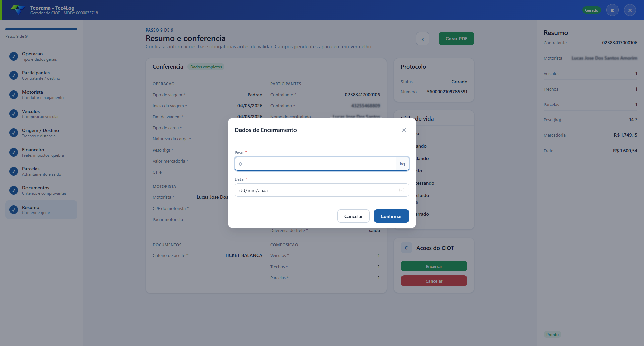
Task: Open the Operacao step
Action: 41,56
